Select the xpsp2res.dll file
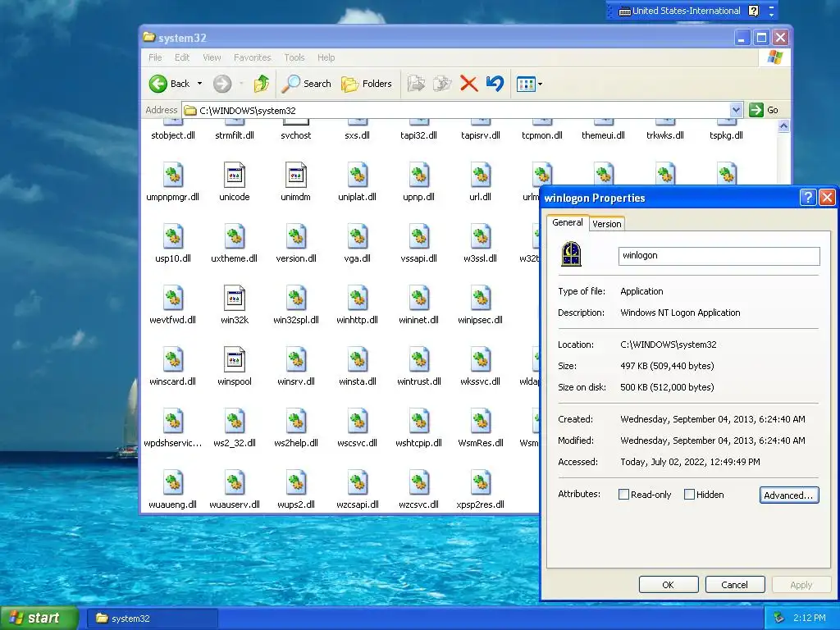 tap(480, 490)
